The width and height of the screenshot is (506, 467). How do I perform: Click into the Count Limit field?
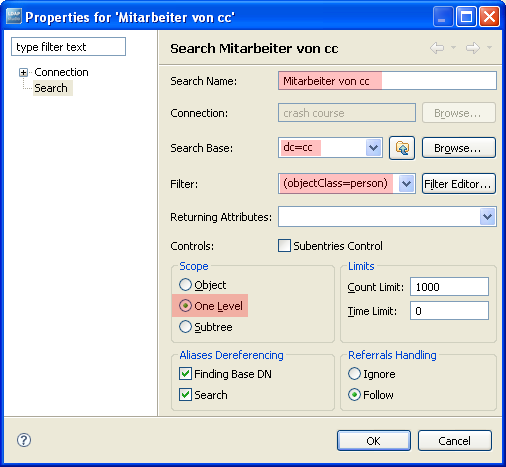pyautogui.click(x=449, y=287)
